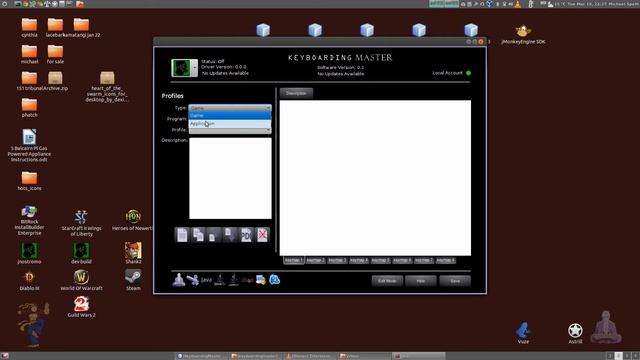Click the duplicate profile pages icon
The width and height of the screenshot is (640, 360).
[198, 235]
